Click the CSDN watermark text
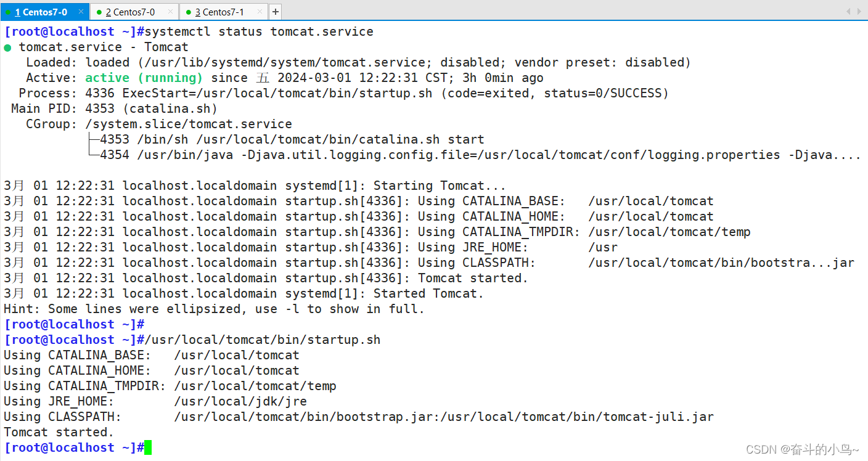868x461 pixels. click(802, 449)
